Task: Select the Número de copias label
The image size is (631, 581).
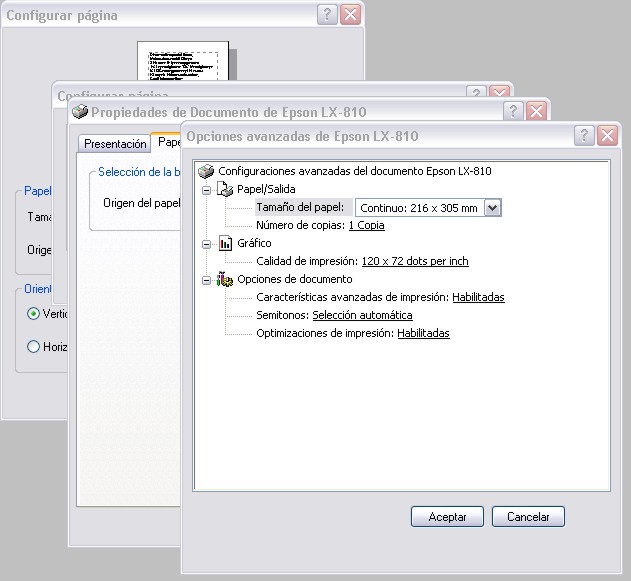Action: tap(301, 225)
